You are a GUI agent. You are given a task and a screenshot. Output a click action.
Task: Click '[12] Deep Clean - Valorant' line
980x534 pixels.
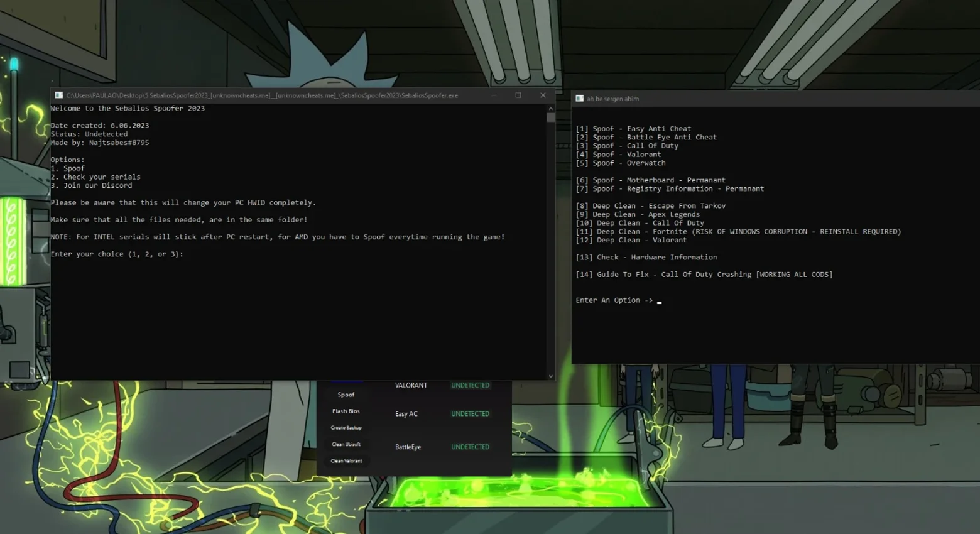click(631, 241)
